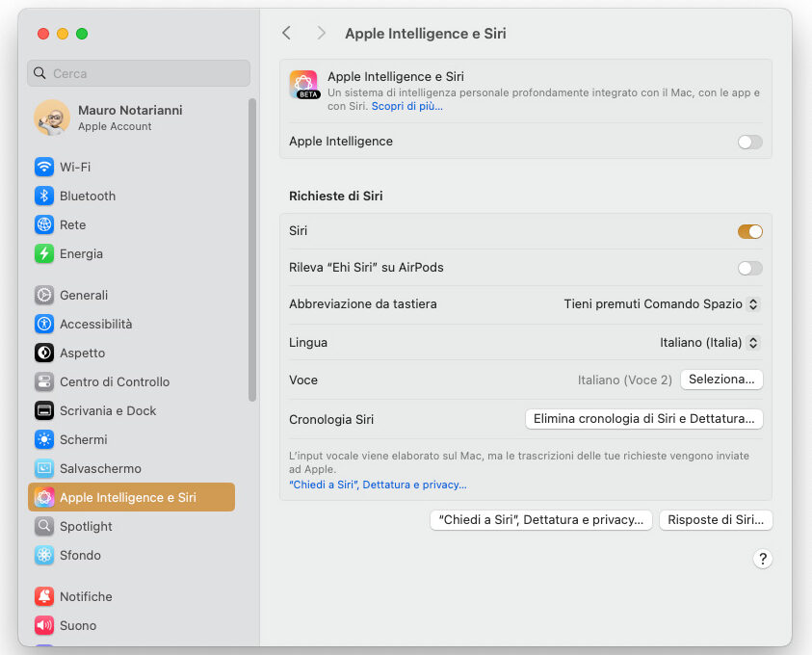The image size is (812, 655).
Task: Open Accessibilità icon in sidebar
Action: tap(44, 324)
